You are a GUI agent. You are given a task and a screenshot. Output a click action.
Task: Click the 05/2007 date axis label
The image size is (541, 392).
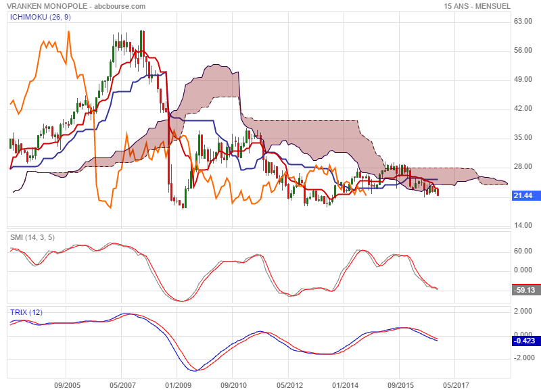tap(122, 385)
